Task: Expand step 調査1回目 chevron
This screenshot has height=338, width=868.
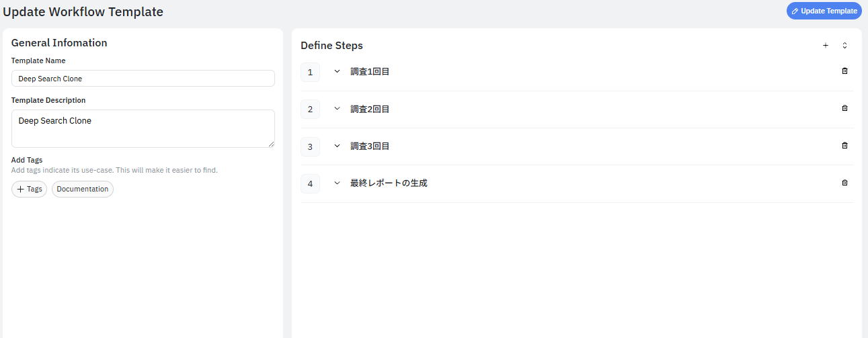Action: 337,71
